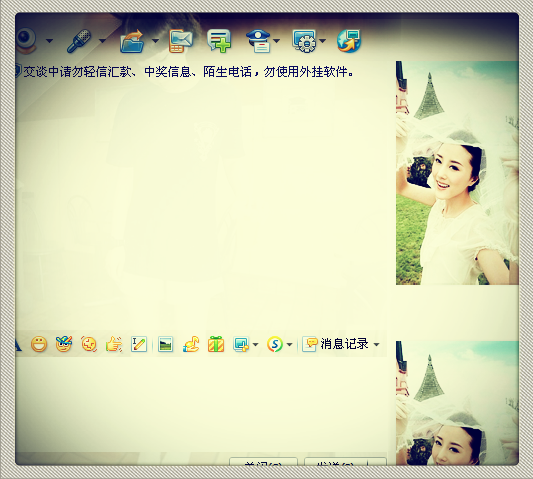Click the safety warning text 交谈中请勿轻信汇款
This screenshot has height=479, width=533.
click(78, 72)
